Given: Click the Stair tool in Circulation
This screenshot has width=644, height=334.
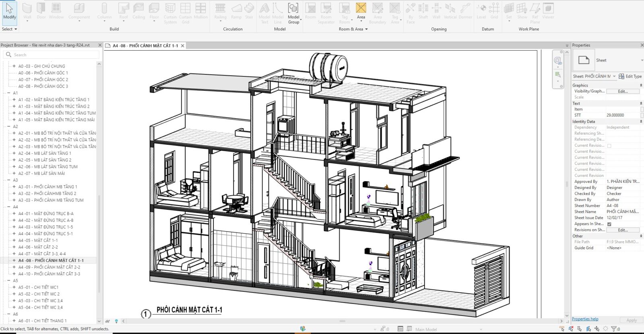Looking at the screenshot, I should 249,11.
